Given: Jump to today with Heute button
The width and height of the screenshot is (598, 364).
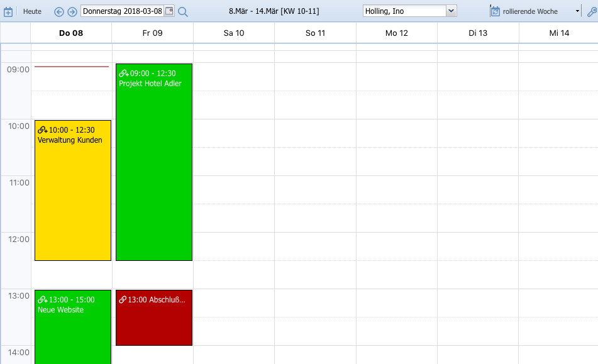Looking at the screenshot, I should point(32,11).
